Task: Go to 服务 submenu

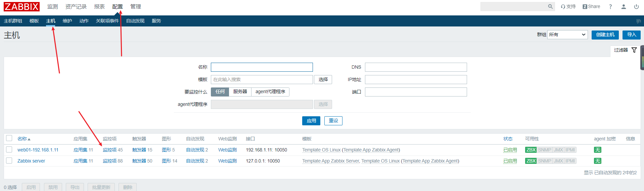Action: pos(156,21)
